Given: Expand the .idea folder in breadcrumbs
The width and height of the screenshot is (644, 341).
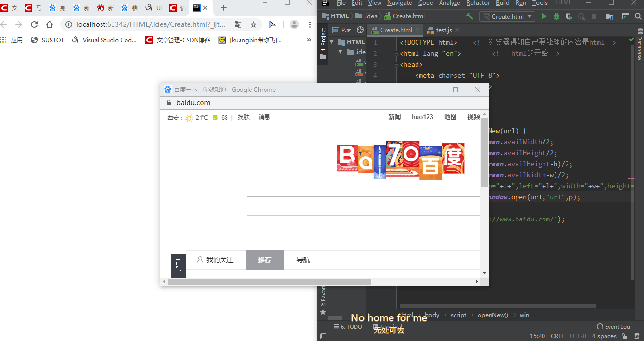Looking at the screenshot, I should click(x=370, y=16).
